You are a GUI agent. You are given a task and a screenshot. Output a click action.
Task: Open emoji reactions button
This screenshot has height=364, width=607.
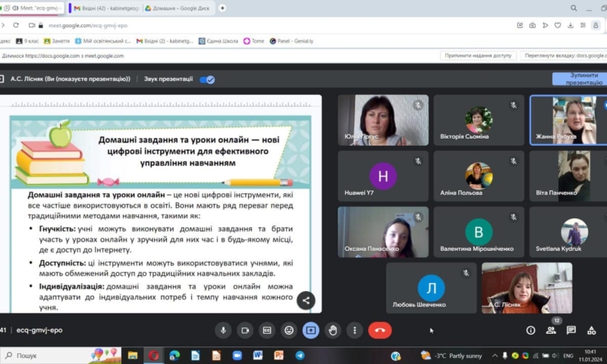[289, 331]
